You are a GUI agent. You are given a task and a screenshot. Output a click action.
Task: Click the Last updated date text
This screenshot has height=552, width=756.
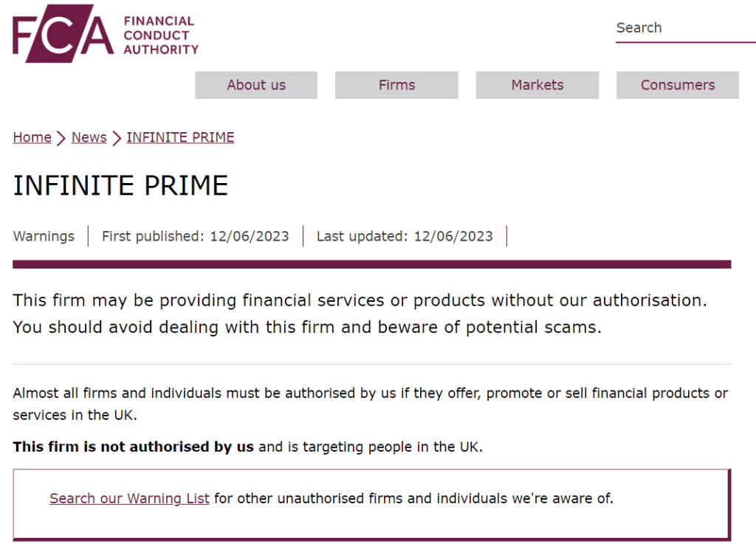405,236
